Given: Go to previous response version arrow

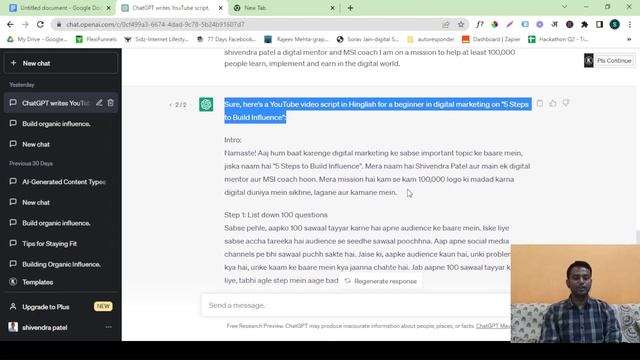Looking at the screenshot, I should point(170,105).
